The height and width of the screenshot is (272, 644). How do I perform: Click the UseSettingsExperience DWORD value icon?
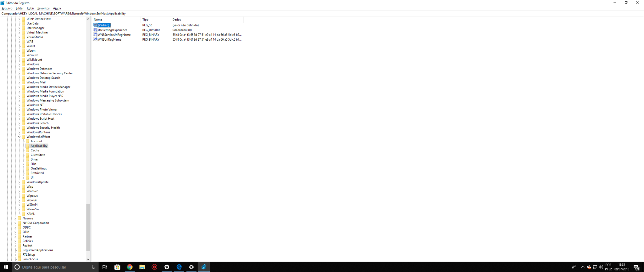point(95,30)
